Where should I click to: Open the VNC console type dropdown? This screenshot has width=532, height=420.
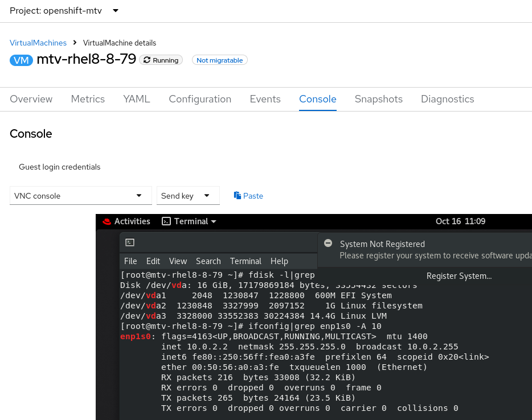coord(81,196)
